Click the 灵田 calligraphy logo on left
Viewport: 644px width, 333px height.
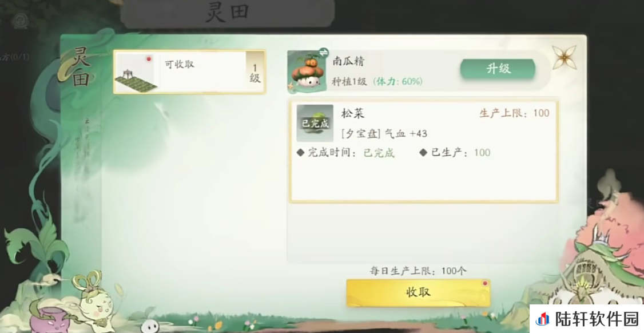coord(78,68)
